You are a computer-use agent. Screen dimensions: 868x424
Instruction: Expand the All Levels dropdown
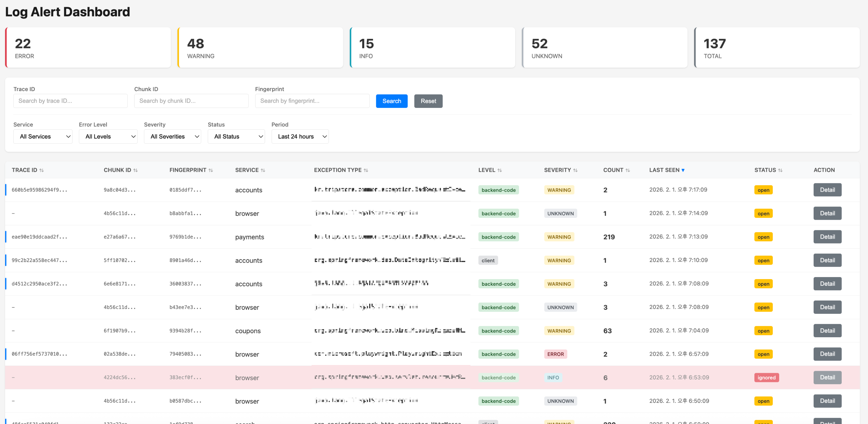coord(108,137)
